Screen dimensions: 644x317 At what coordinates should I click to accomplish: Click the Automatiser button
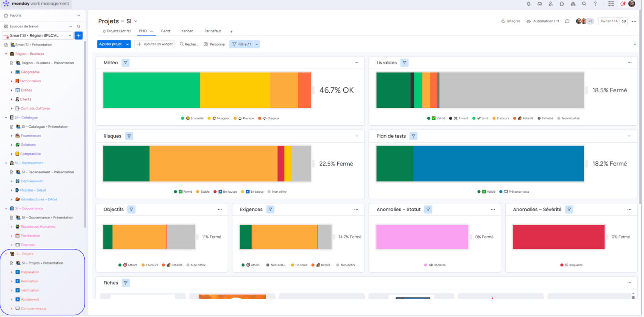click(543, 21)
